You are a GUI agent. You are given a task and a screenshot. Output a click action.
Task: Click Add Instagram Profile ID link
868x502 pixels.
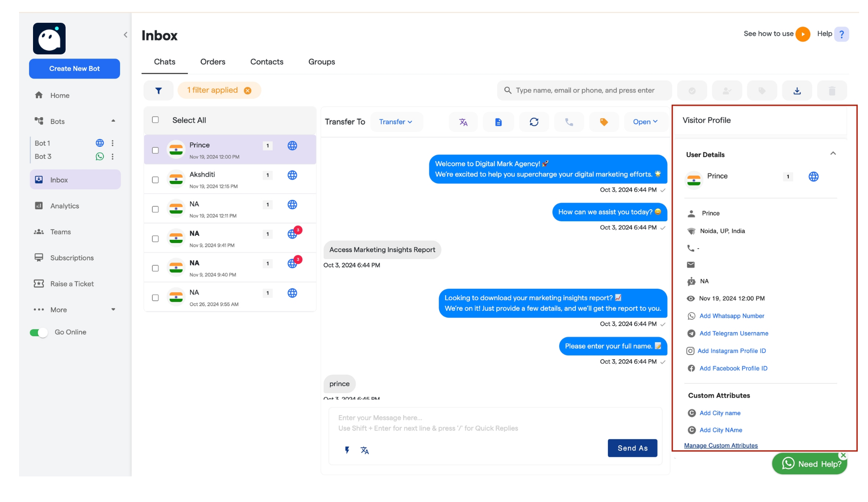coord(732,351)
